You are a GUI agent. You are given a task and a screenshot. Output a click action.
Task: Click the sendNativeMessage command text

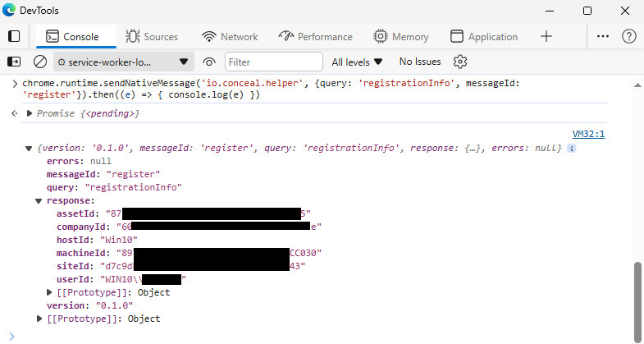pyautogui.click(x=271, y=89)
